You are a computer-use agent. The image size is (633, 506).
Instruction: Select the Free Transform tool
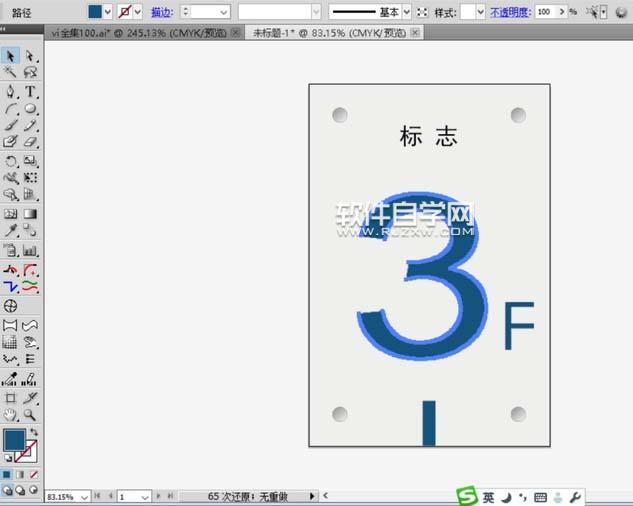[x=30, y=178]
